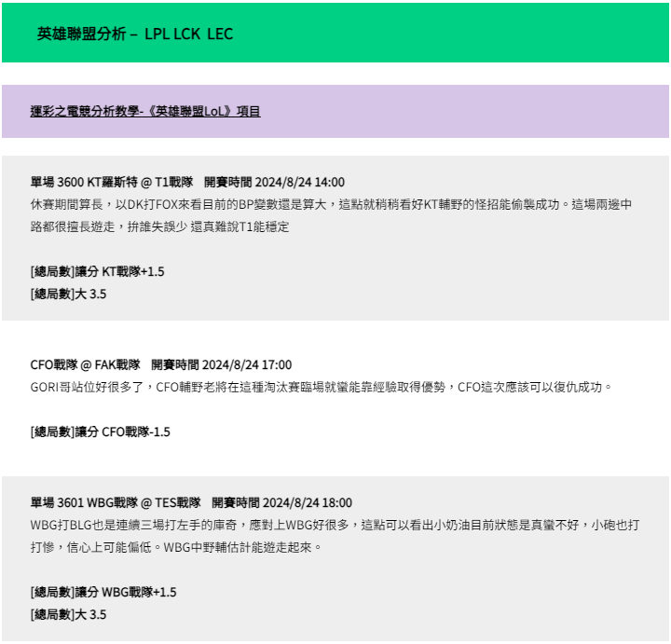This screenshot has width=671, height=644.
Task: Open the 運彩之電競分析教學 LoL 項目 link
Action: coord(145,112)
